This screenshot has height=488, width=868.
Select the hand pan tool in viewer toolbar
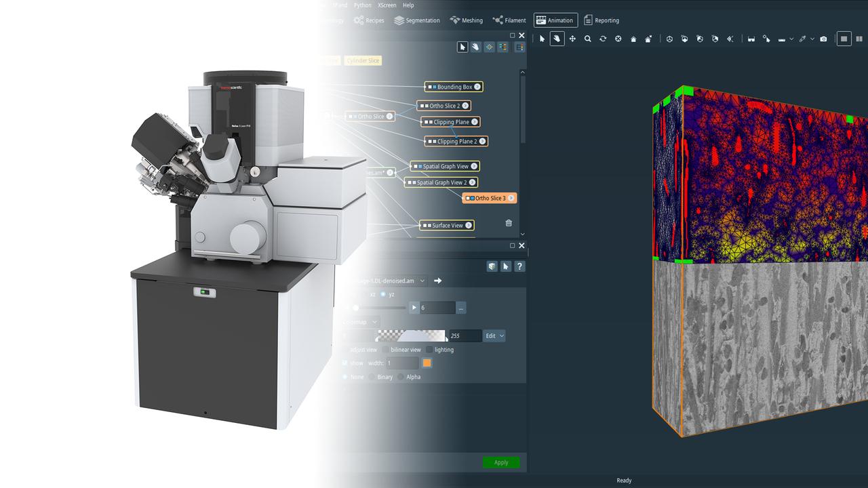(557, 39)
